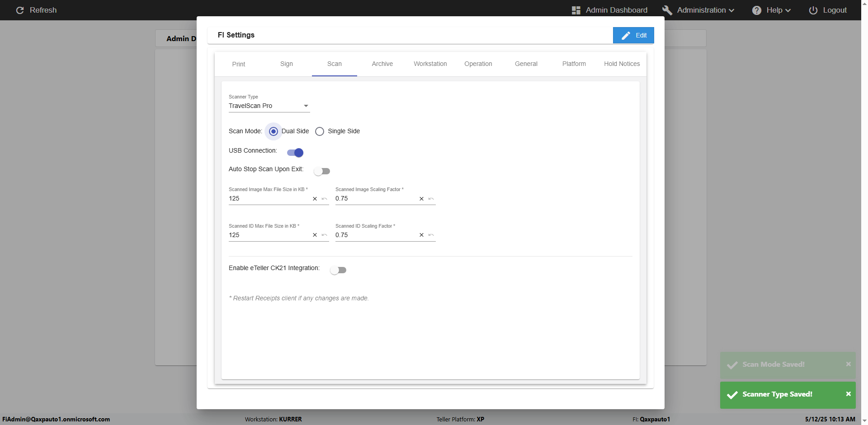Click the Edit button
Image resolution: width=868 pixels, height=425 pixels.
click(x=633, y=35)
